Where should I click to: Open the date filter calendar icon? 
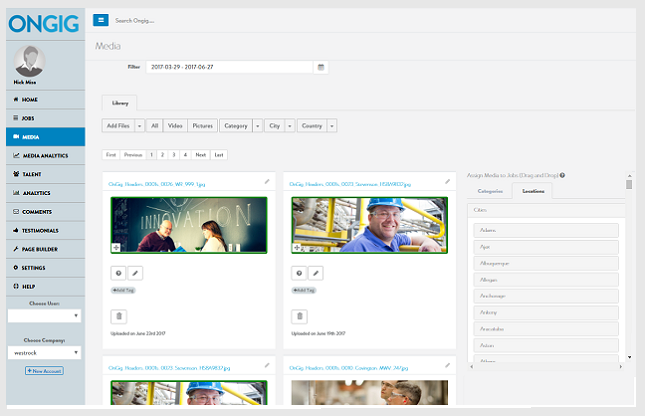321,67
